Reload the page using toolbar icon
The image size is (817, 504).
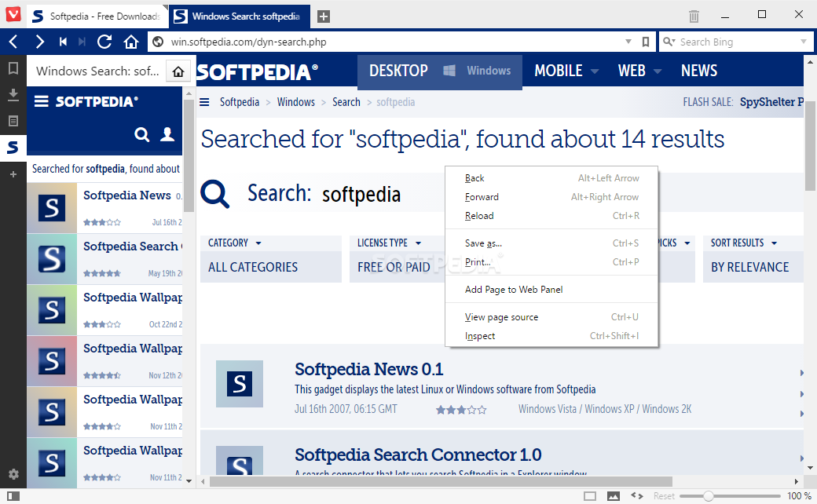coord(104,42)
